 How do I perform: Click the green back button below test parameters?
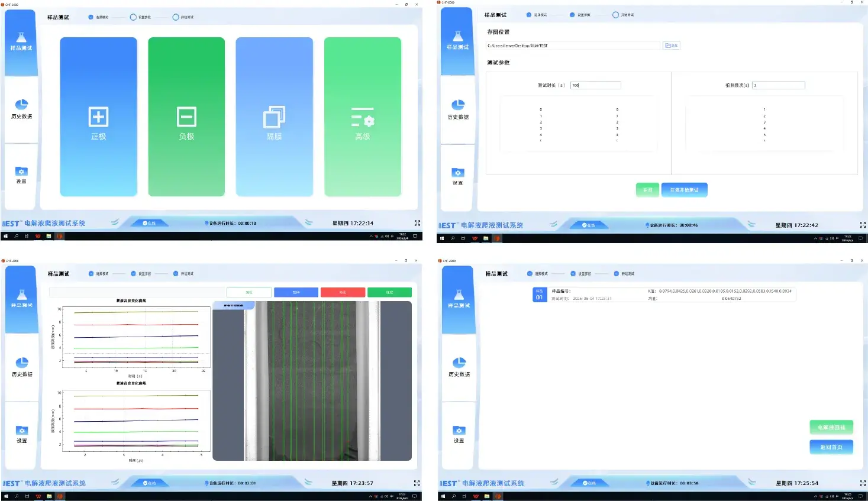pos(647,190)
